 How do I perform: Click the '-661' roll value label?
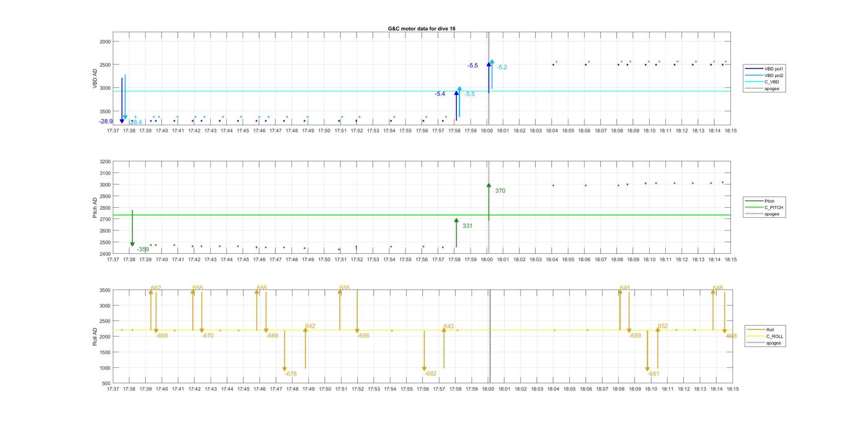[x=653, y=374]
